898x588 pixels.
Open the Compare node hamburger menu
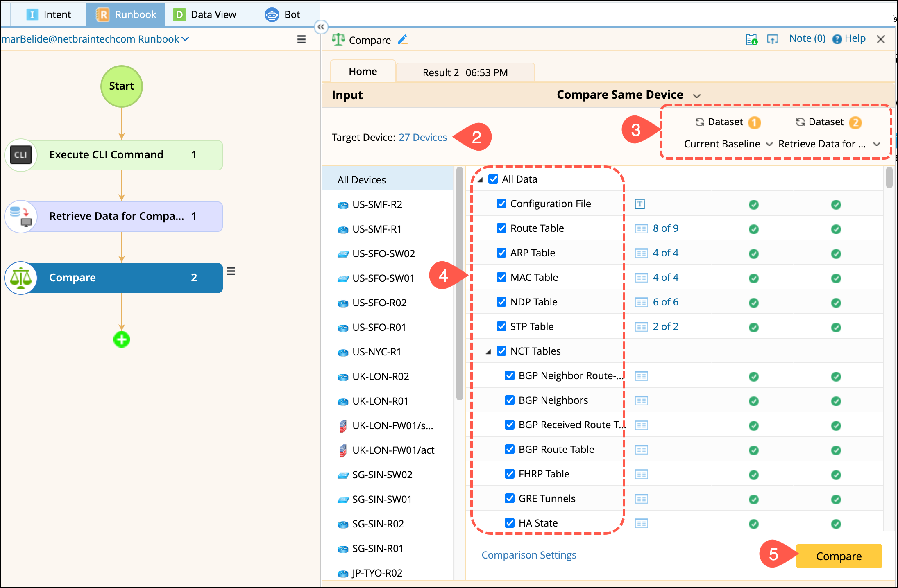[x=231, y=271]
